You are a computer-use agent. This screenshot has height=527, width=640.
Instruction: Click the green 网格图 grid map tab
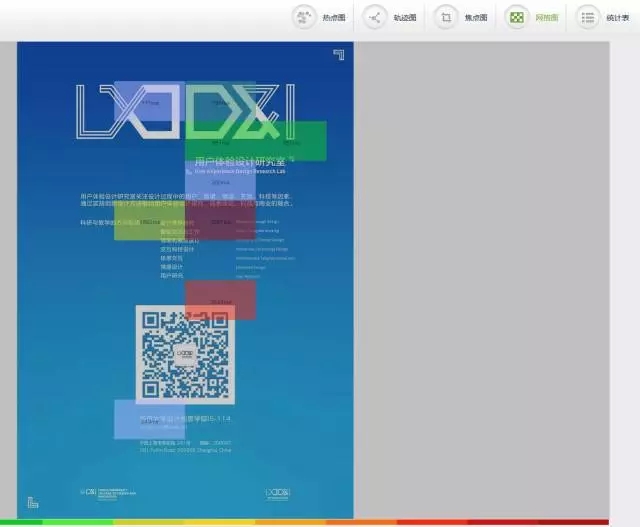[531, 18]
